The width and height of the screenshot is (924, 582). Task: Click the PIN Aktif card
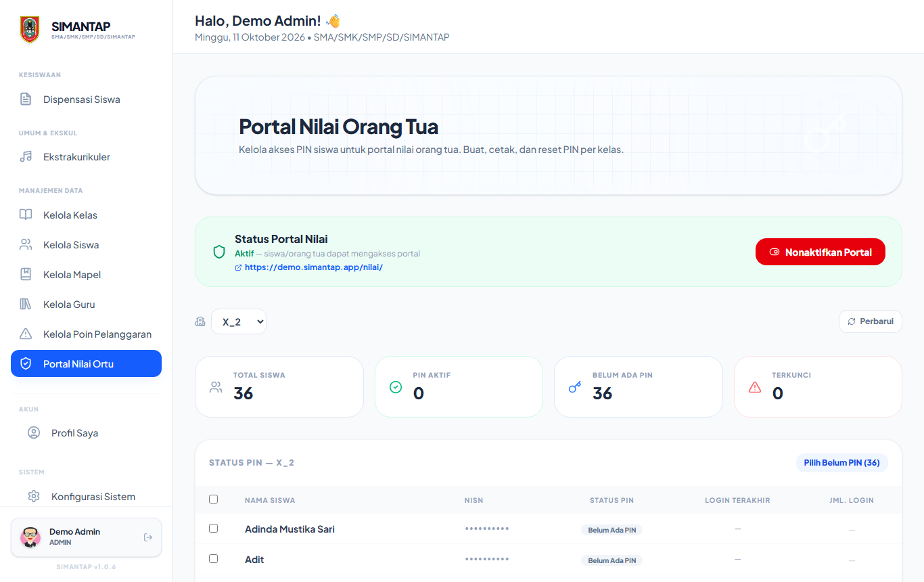(459, 387)
